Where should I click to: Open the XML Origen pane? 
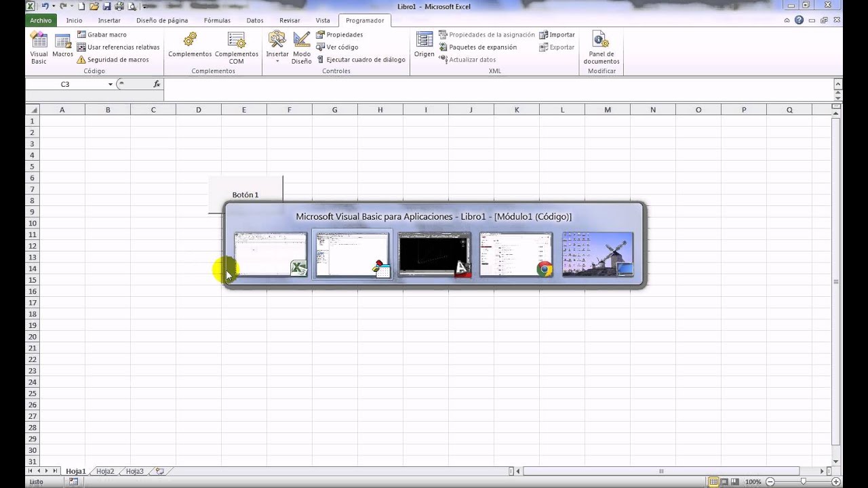[425, 45]
